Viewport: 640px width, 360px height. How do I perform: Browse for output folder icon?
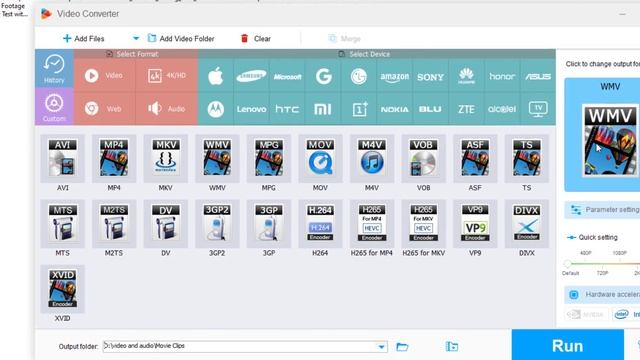point(402,347)
